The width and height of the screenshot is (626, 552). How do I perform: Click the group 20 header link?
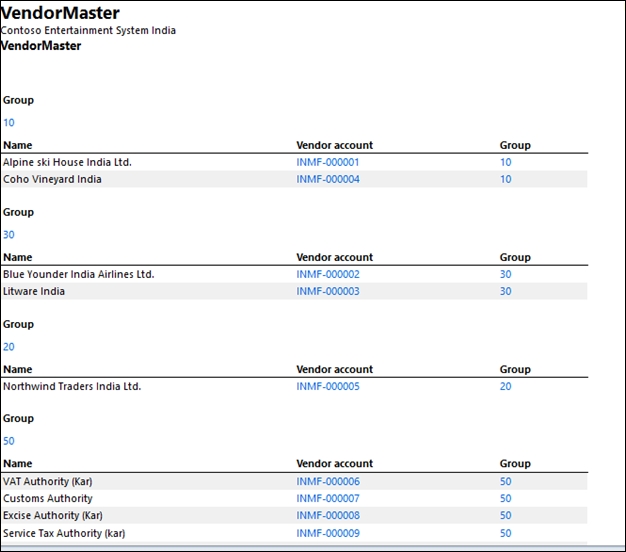(x=9, y=347)
